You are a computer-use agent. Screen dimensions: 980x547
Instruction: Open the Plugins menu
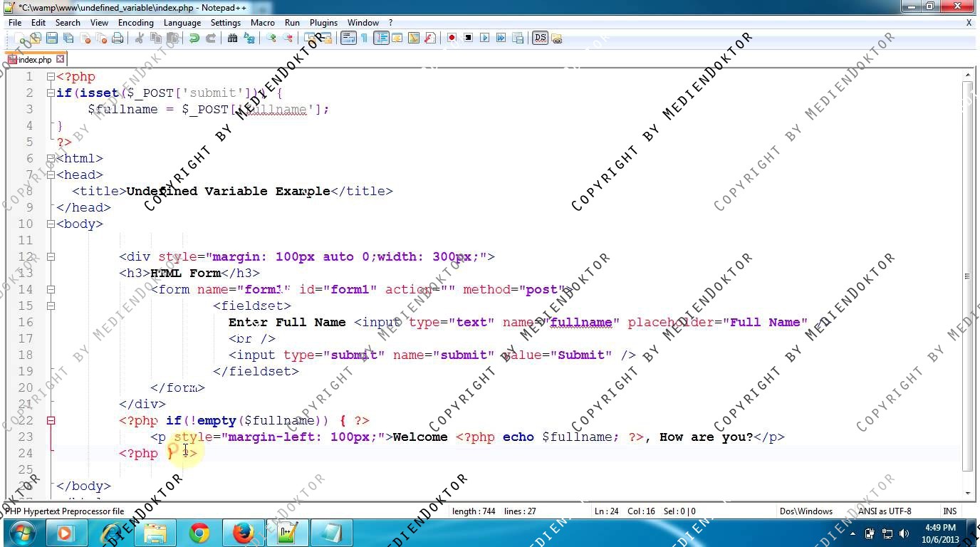323,23
